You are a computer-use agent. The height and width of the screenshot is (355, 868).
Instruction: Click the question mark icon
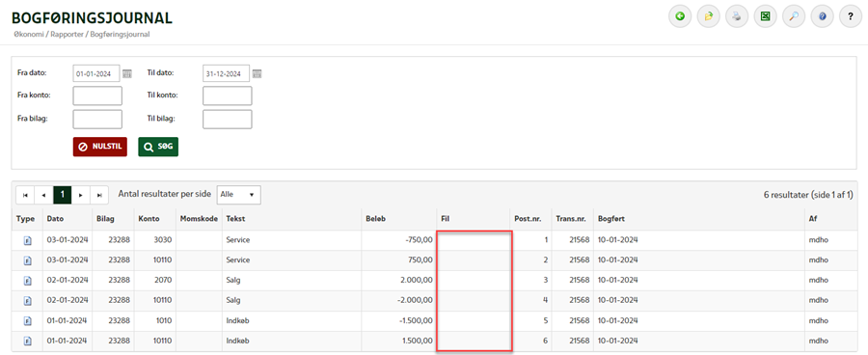pyautogui.click(x=851, y=16)
